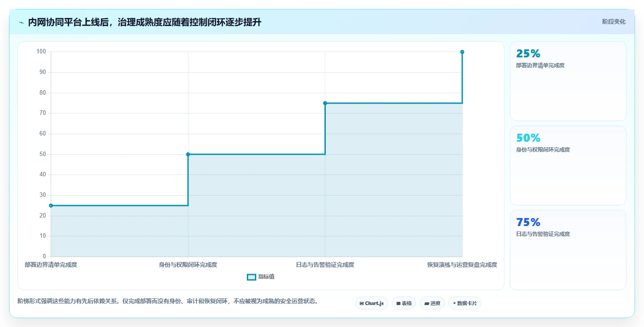Select the Chart.js tag chip
This screenshot has height=327, width=644.
372,303
